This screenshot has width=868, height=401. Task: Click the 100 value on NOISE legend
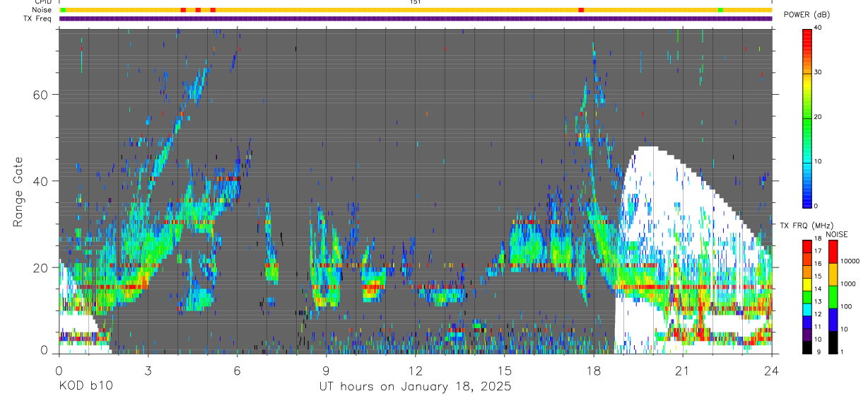coord(845,306)
